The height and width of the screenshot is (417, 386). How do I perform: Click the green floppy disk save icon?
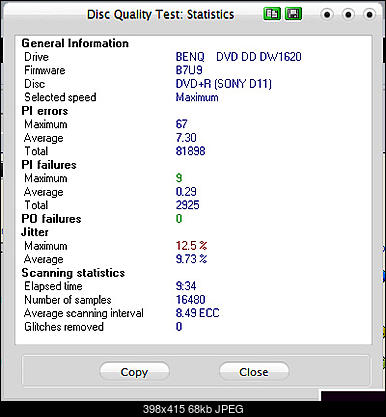pos(293,14)
